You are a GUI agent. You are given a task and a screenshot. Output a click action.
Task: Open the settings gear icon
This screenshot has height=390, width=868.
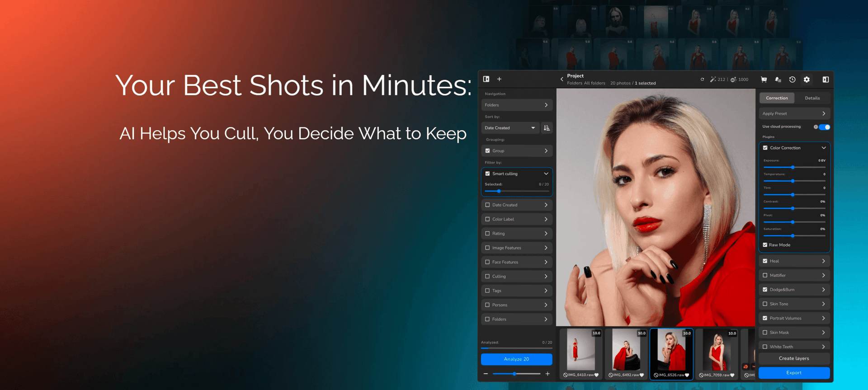[x=807, y=80]
